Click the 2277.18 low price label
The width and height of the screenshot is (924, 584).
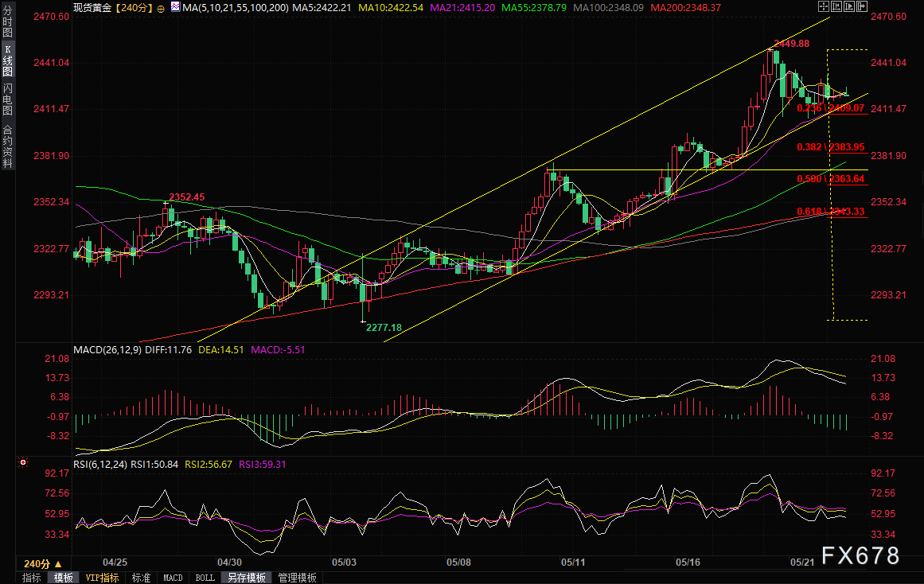384,328
